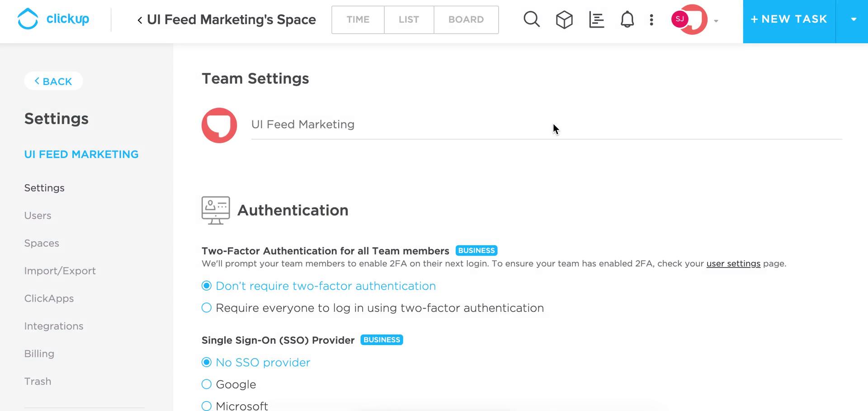Click the SJ user avatar

tap(679, 19)
